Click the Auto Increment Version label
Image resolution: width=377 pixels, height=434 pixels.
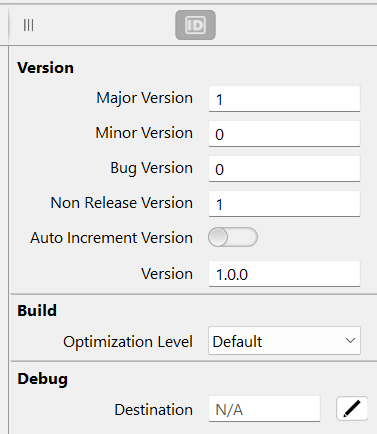tap(111, 238)
